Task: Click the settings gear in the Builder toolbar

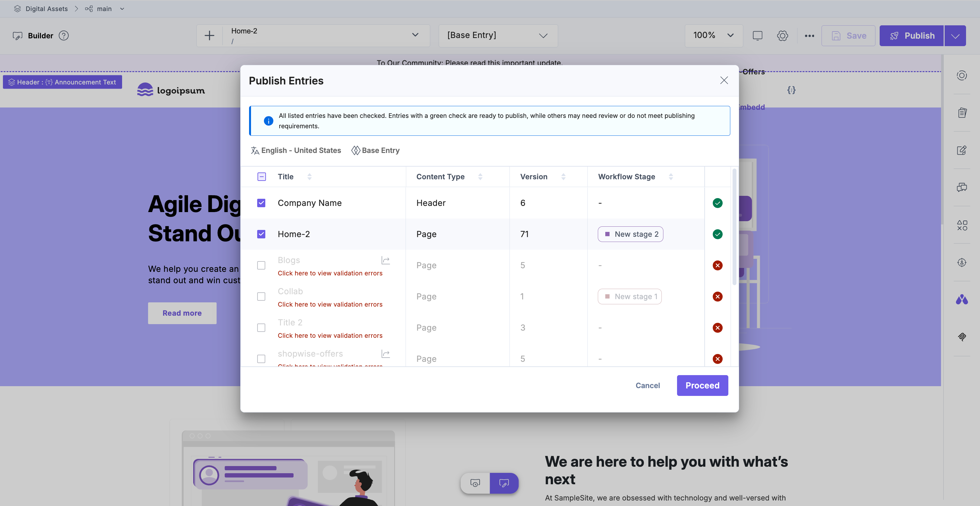Action: pos(782,36)
